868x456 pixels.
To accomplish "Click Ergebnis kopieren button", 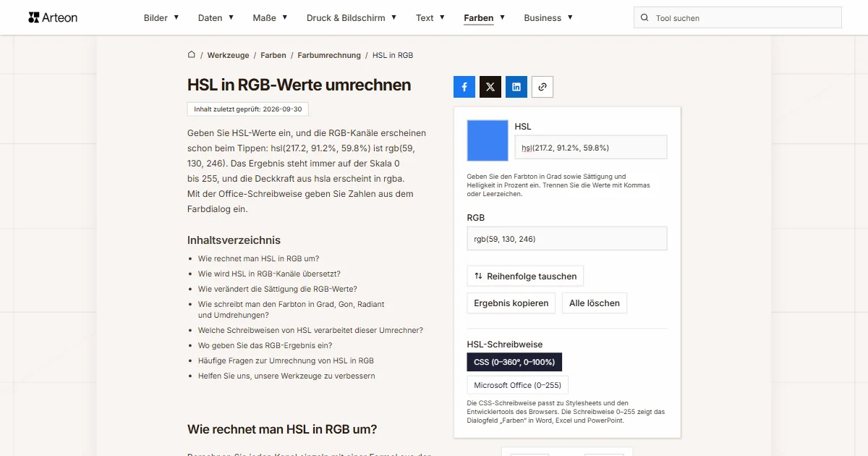I will 511,303.
